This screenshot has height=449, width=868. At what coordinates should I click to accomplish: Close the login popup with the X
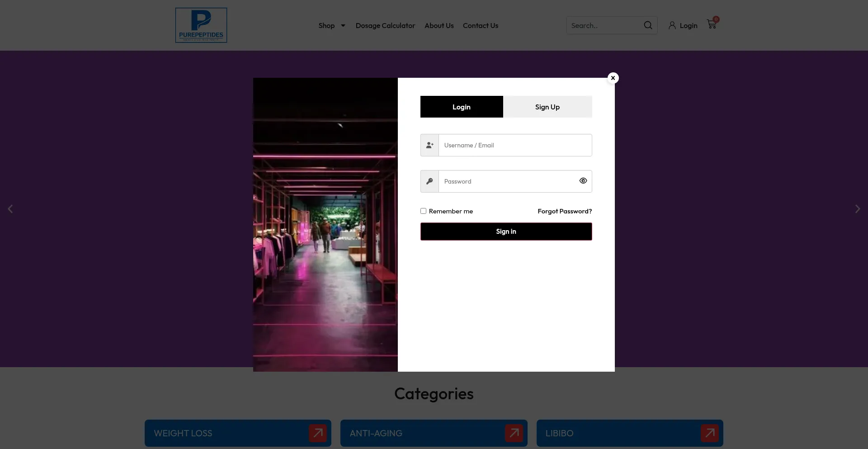click(613, 78)
